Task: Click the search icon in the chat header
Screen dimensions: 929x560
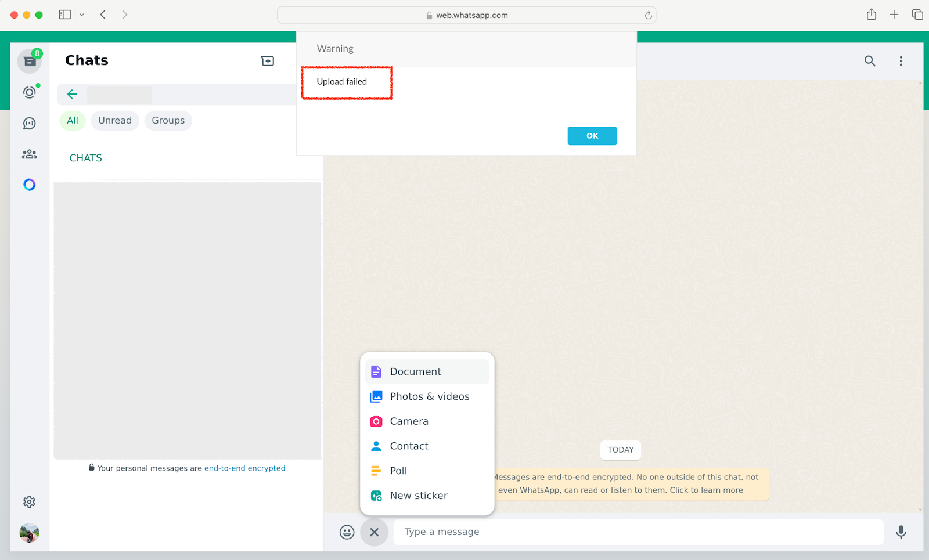Action: pos(870,61)
